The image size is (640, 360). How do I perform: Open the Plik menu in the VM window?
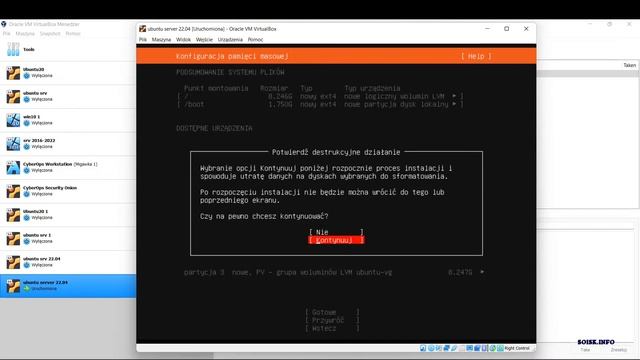(143, 40)
